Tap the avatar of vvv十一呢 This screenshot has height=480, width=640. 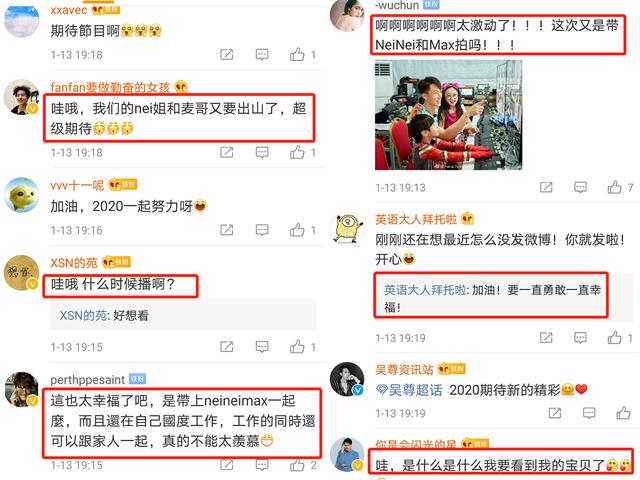click(x=22, y=195)
